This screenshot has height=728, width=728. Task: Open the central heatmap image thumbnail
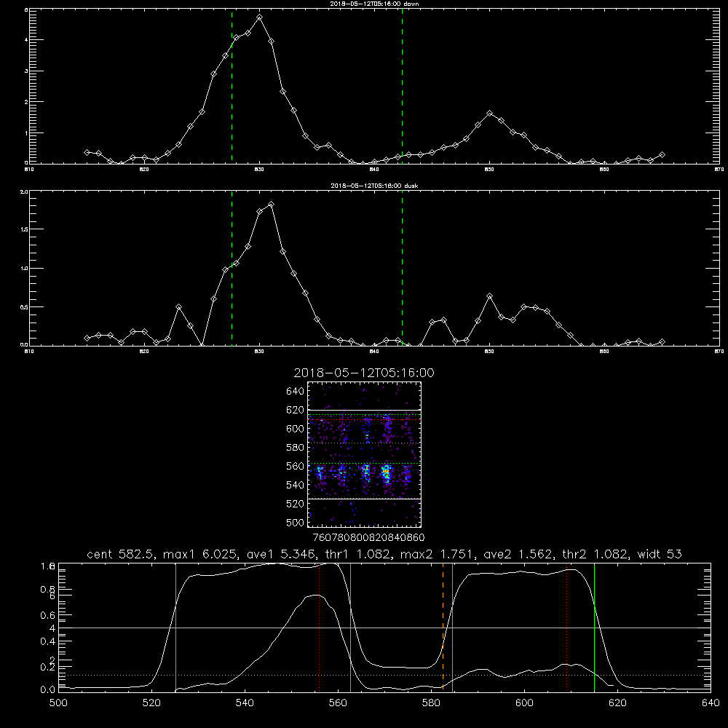tap(365, 454)
